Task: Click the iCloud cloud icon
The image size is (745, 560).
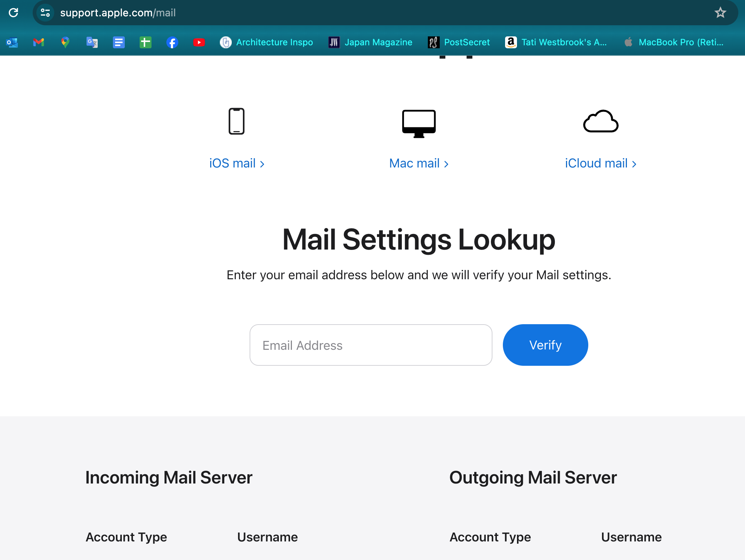Action: [601, 121]
